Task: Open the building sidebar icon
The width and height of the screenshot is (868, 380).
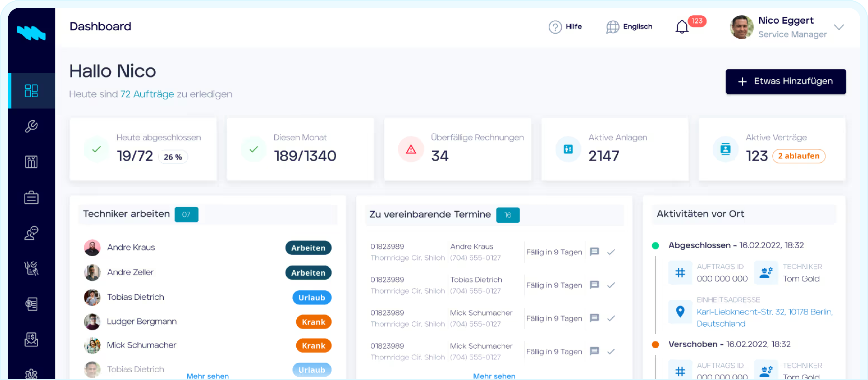Action: click(31, 162)
